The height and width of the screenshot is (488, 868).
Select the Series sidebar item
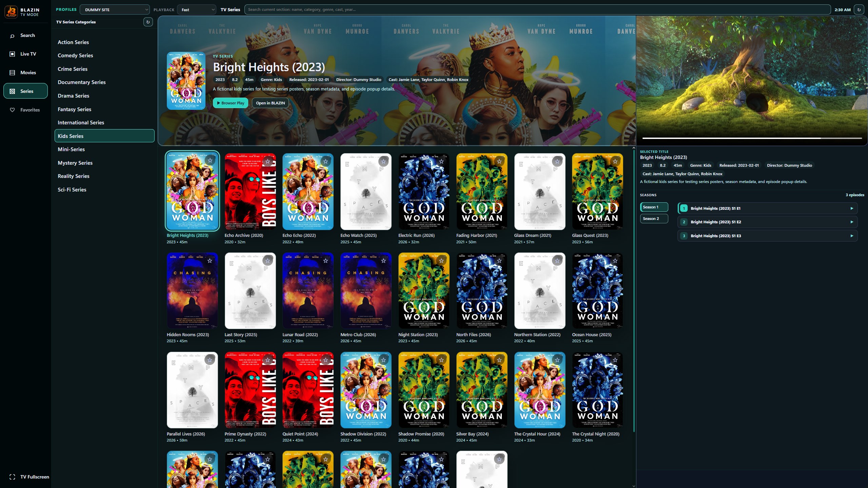coord(25,91)
